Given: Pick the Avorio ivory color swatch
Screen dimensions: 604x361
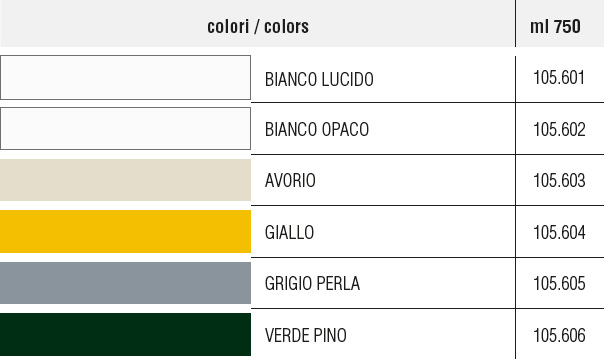Looking at the screenshot, I should click(x=126, y=180).
